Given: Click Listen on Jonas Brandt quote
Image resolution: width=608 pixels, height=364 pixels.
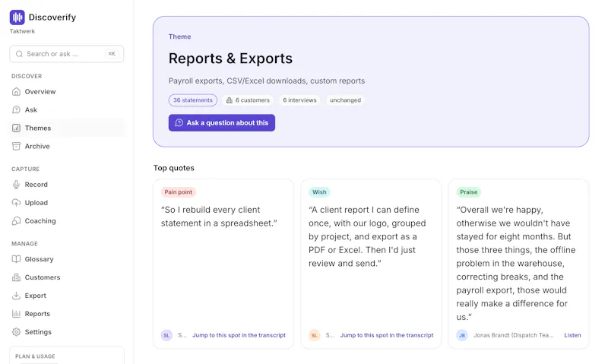Looking at the screenshot, I should (x=572, y=335).
